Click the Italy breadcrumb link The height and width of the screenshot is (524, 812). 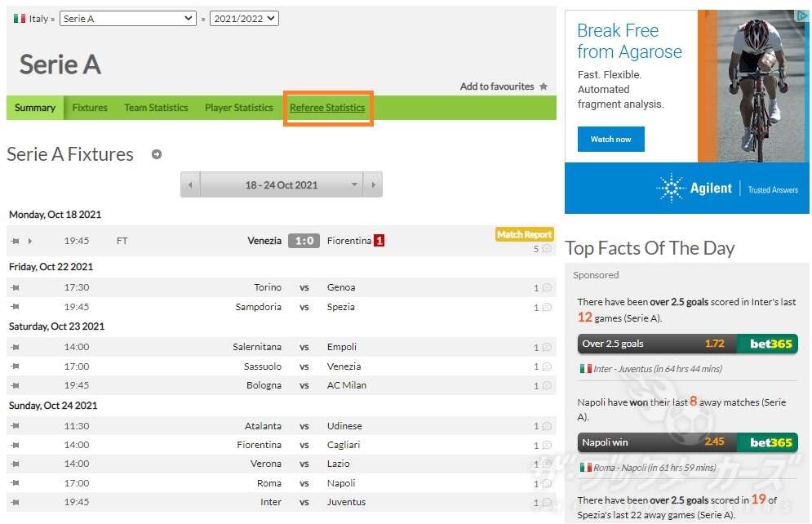[38, 19]
